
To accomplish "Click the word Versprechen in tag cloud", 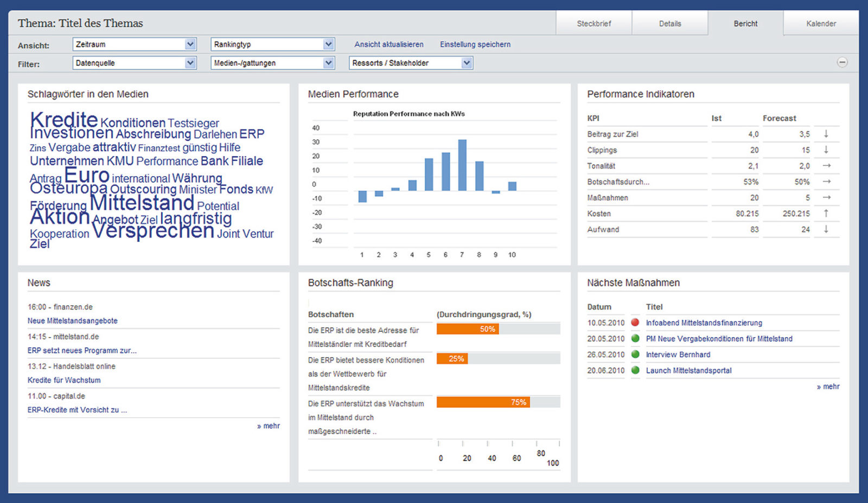I will pos(154,230).
